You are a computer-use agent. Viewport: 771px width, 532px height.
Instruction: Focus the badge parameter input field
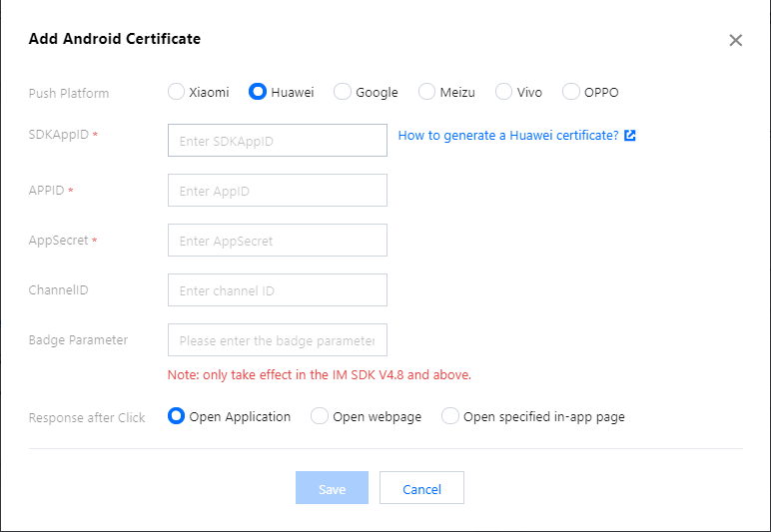coord(278,340)
